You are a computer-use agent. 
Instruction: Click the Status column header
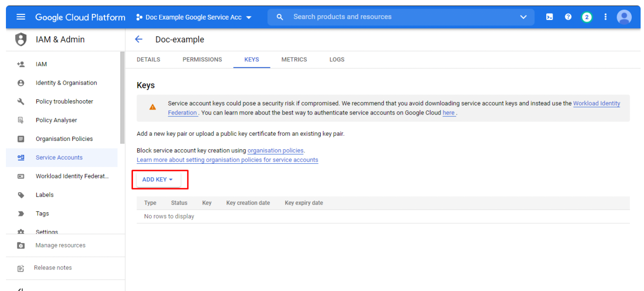tap(179, 203)
